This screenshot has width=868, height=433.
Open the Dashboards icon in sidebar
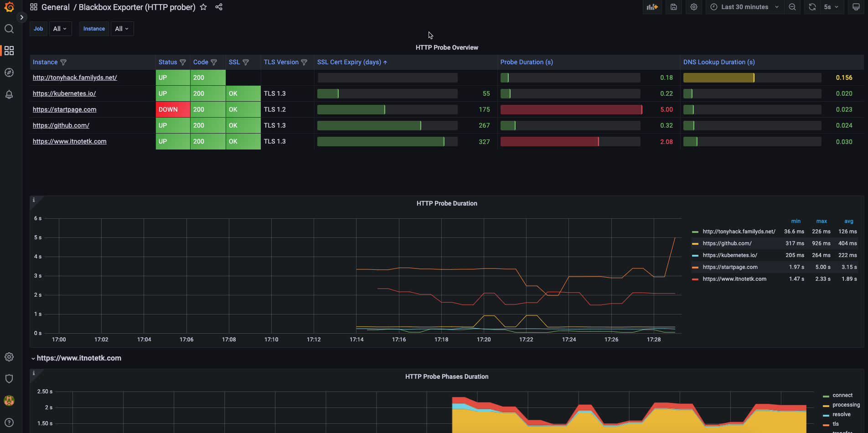tap(9, 51)
